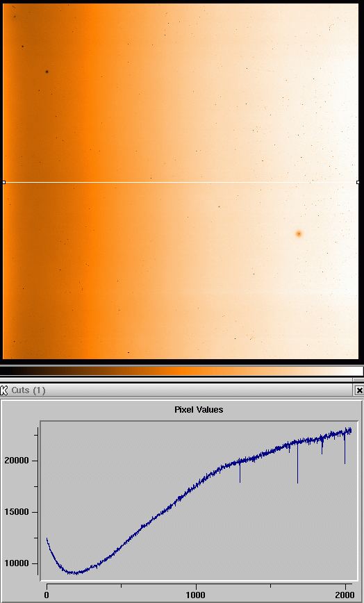
Task: Click the 2000 label on the x-axis
Action: click(x=345, y=595)
